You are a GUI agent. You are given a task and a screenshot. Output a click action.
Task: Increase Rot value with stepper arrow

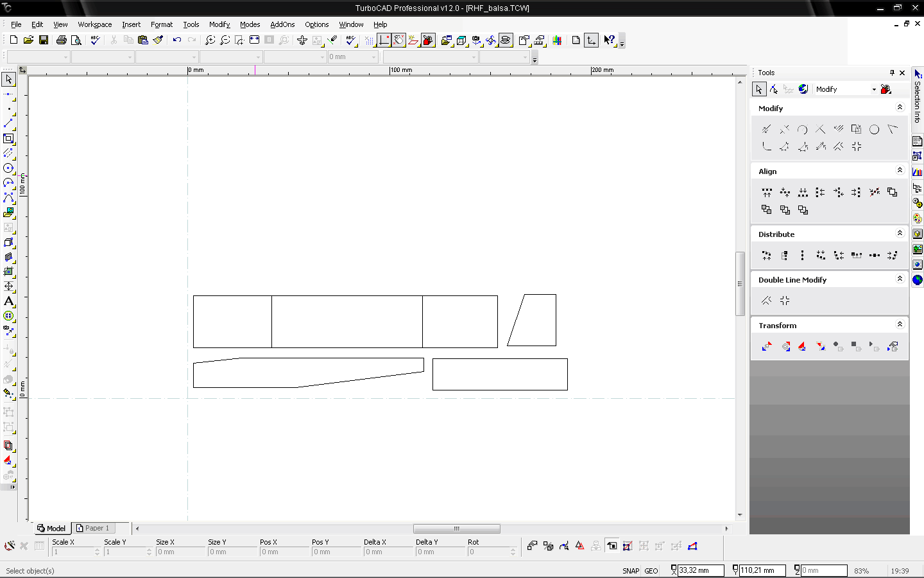click(x=513, y=549)
